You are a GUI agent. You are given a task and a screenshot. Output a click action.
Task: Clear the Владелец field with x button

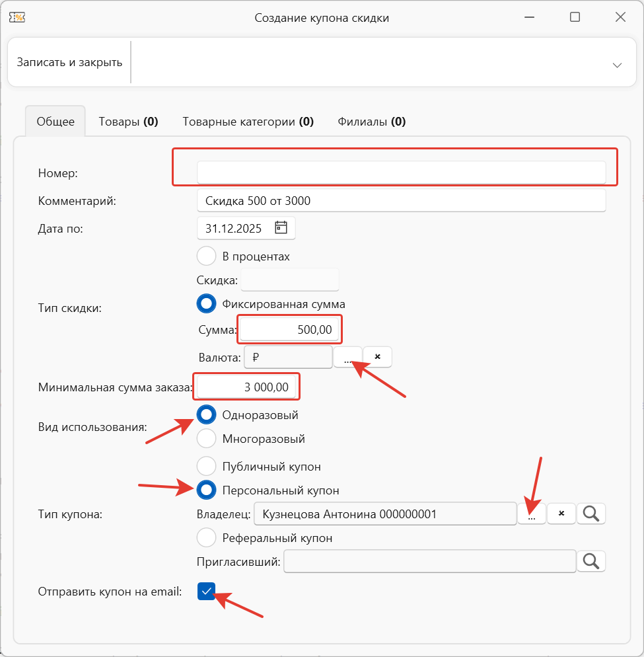coord(561,514)
